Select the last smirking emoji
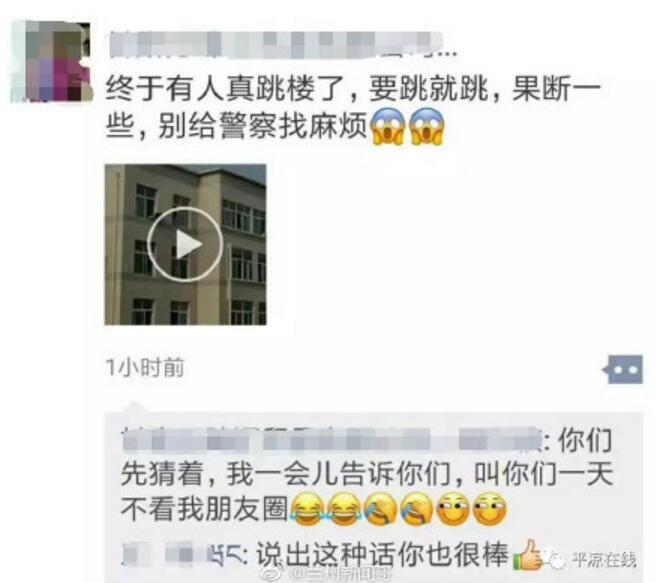Viewport: 663px width, 583px height. point(489,509)
